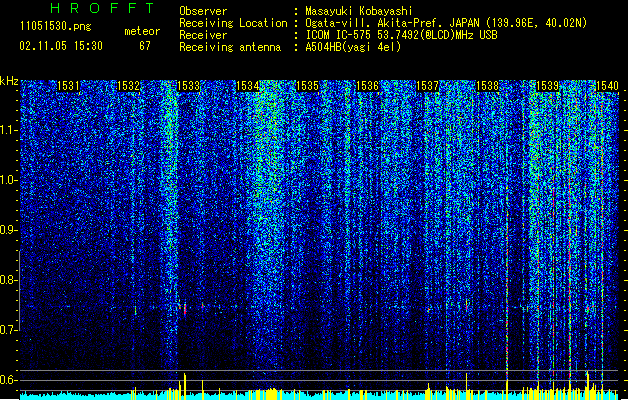The height and width of the screenshot is (400, 629).
Task: Click the 1531 time marker
Action: [68, 86]
